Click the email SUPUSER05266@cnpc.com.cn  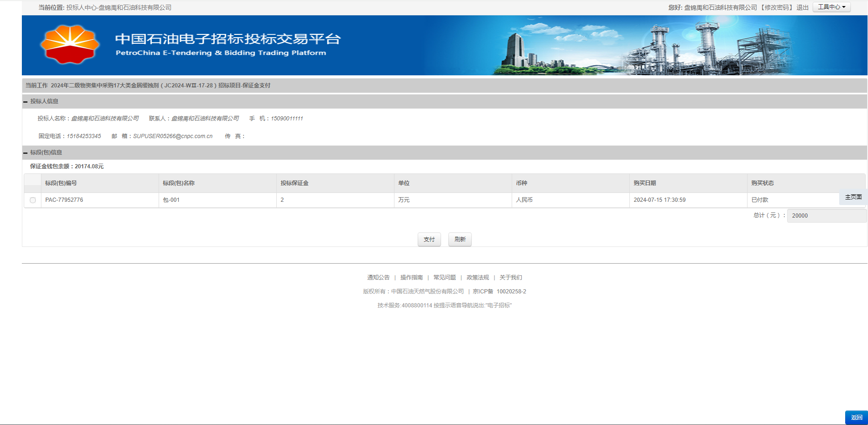pyautogui.click(x=173, y=136)
